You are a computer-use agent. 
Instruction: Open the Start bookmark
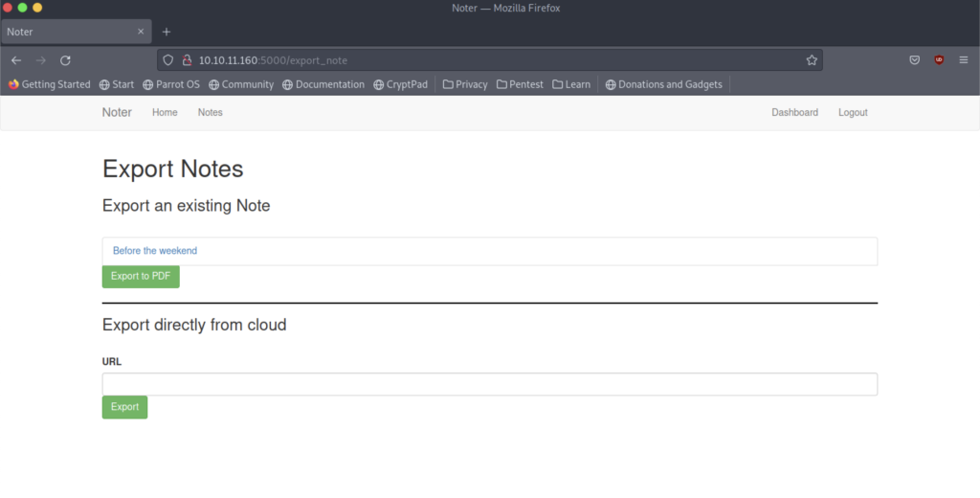(117, 84)
